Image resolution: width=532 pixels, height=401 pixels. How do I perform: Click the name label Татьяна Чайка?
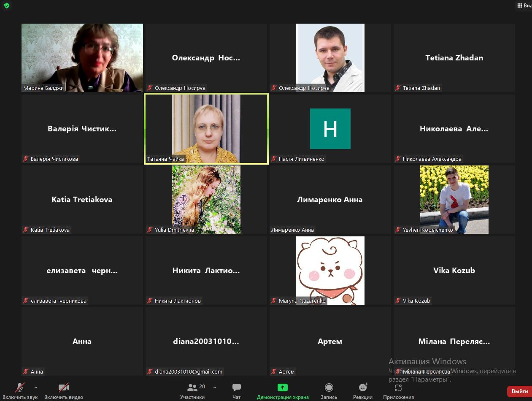[165, 159]
